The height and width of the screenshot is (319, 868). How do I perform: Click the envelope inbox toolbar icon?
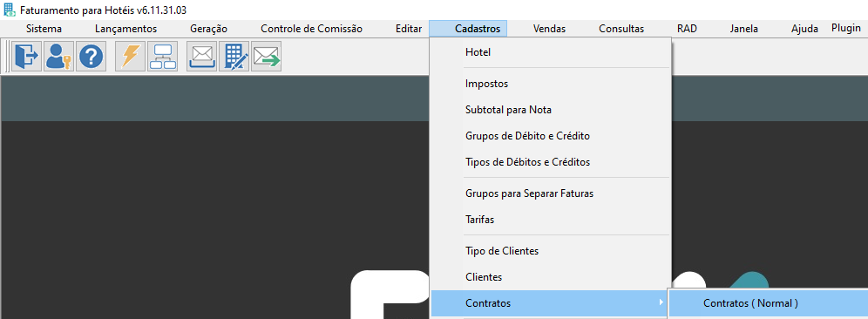point(201,57)
